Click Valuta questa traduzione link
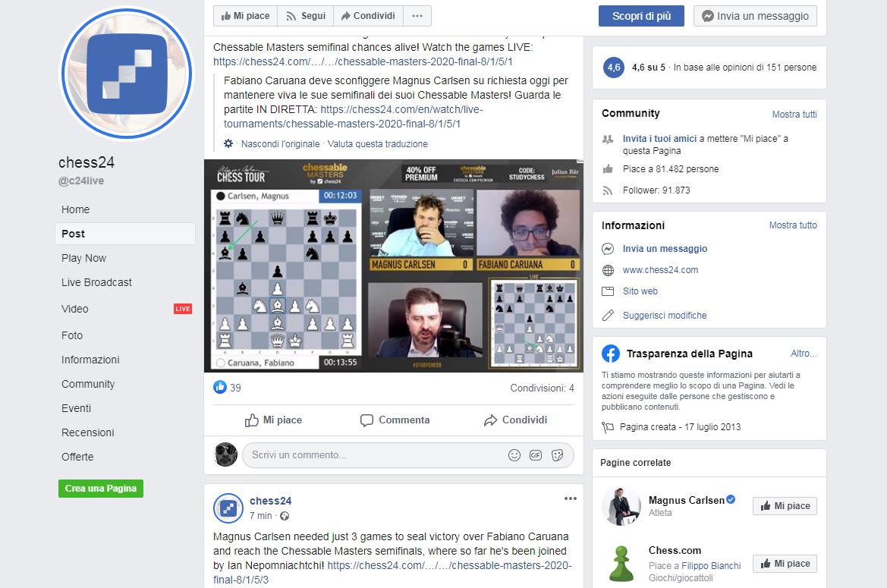Screen dimensions: 887x588 point(377,144)
